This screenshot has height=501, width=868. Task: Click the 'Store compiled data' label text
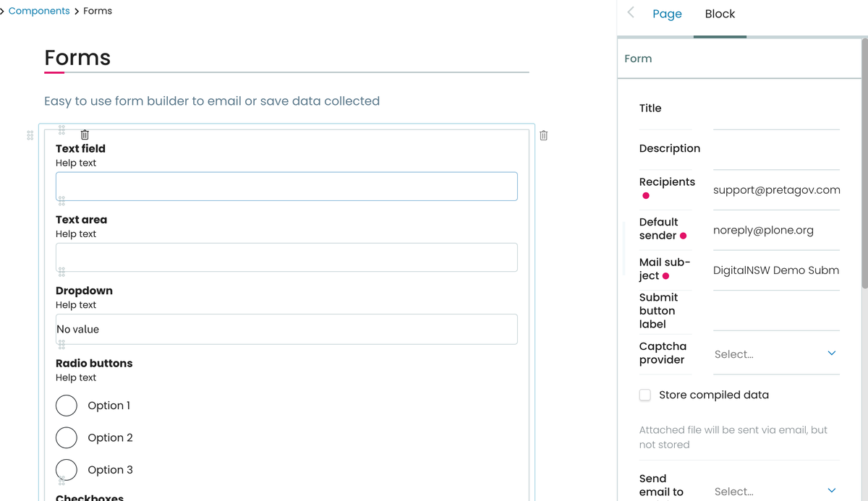[714, 395]
